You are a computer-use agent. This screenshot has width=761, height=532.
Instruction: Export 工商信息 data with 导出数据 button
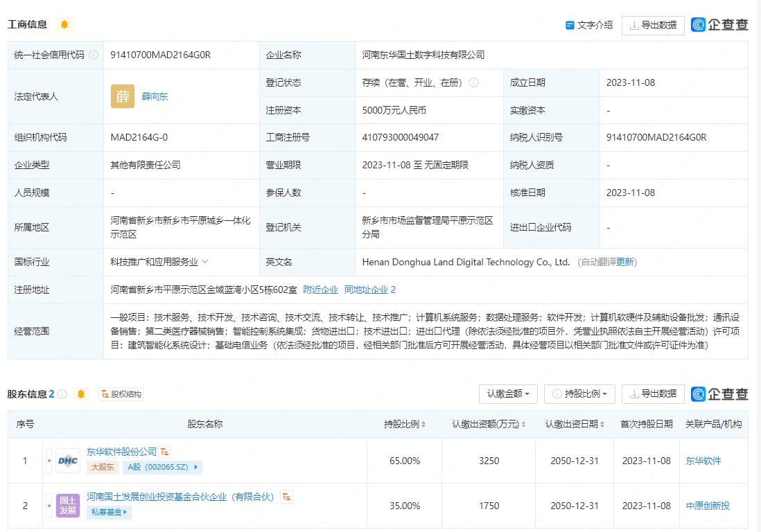(653, 25)
